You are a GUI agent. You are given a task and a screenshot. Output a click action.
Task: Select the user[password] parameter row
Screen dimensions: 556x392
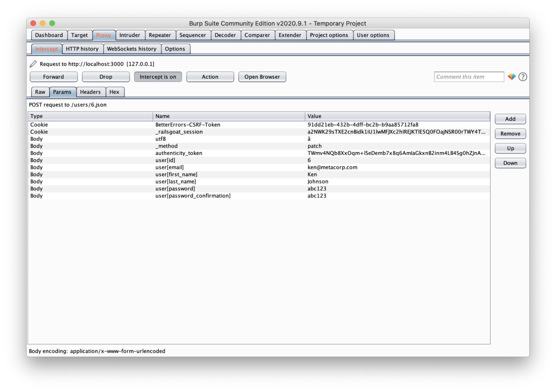coord(234,188)
